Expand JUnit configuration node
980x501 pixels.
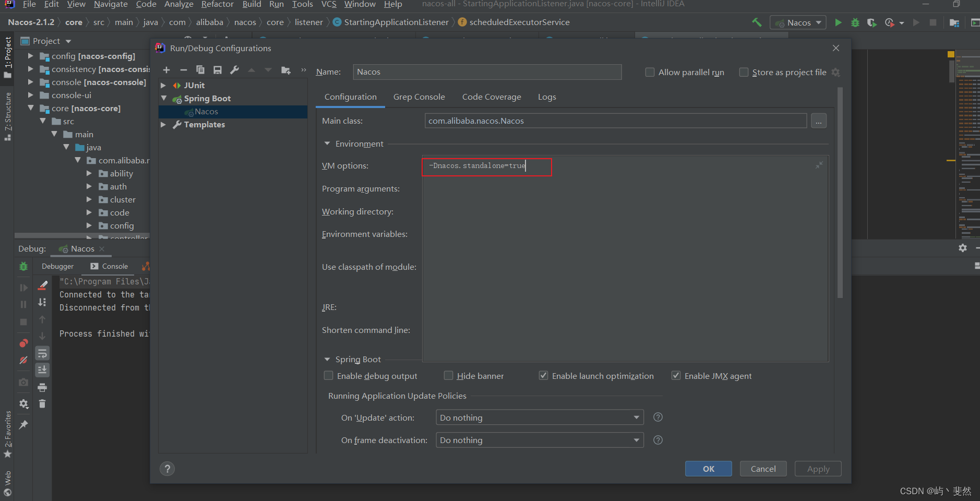[163, 85]
